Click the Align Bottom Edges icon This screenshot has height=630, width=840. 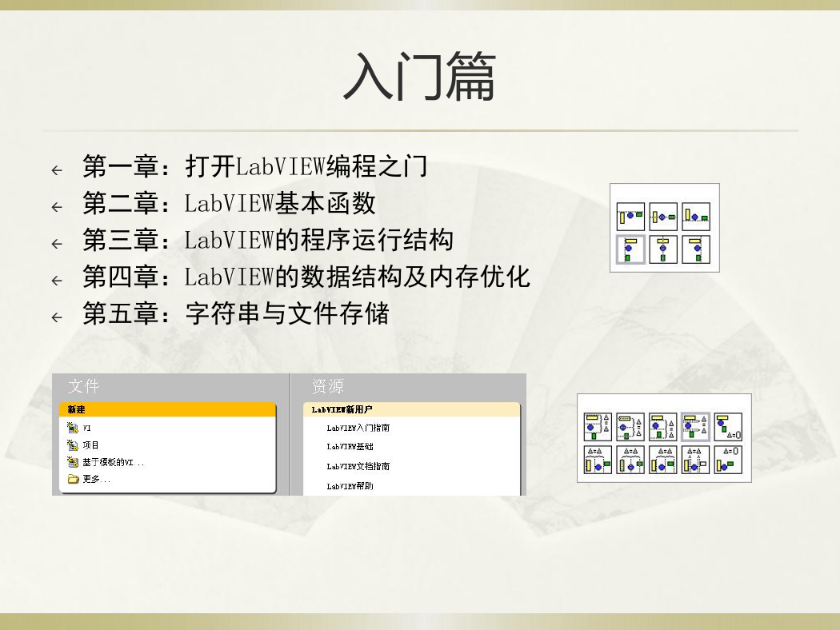point(696,217)
